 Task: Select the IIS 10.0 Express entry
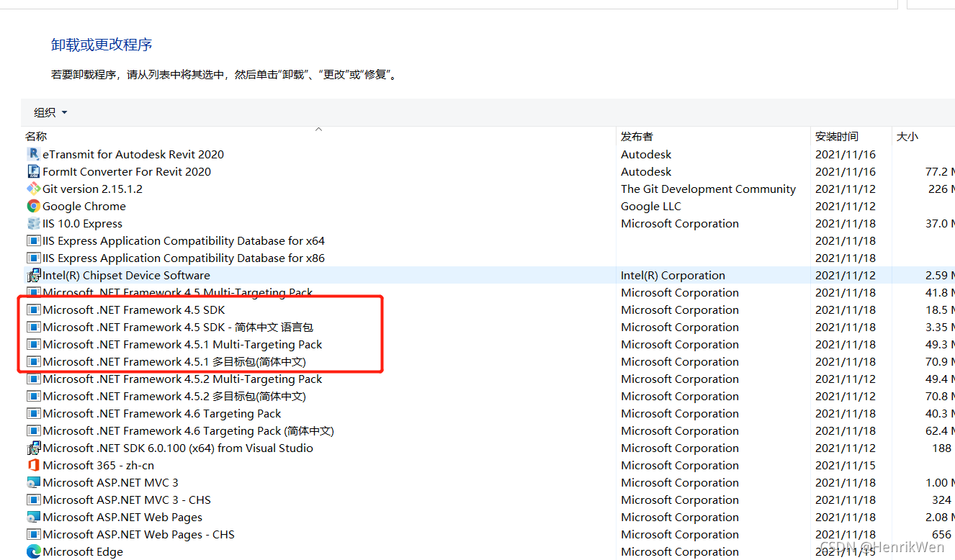pyautogui.click(x=82, y=223)
